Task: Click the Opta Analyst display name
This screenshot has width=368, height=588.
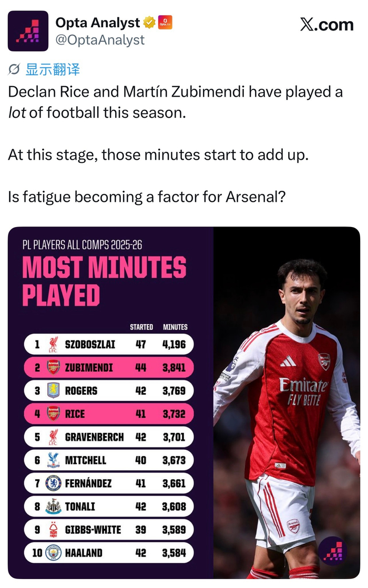Action: [97, 23]
